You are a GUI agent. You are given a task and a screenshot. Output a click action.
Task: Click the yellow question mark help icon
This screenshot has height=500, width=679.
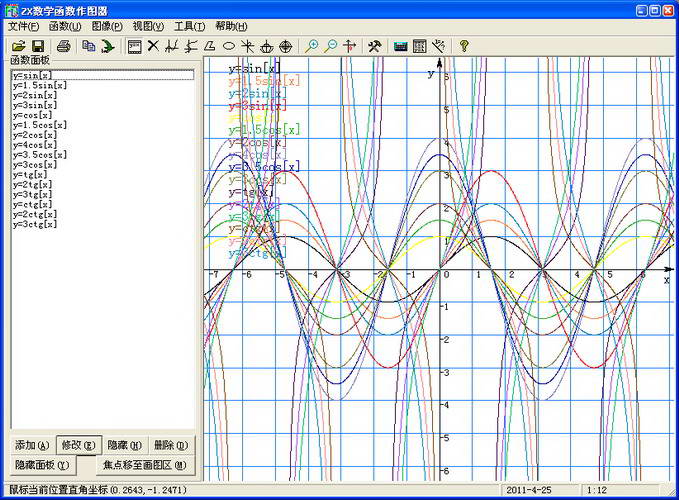point(464,46)
